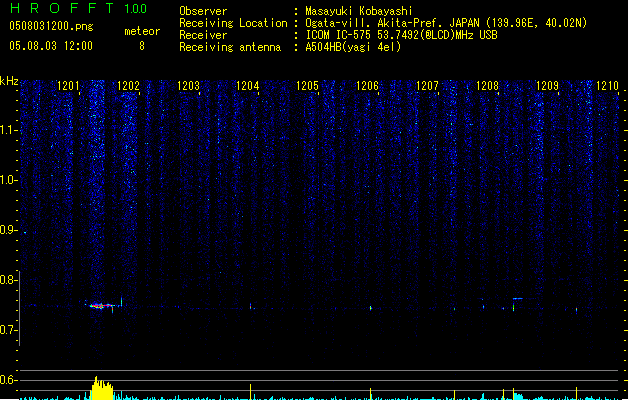Screen dimensions: 629x400
Task: Click the HROFFT 1.0.0 title text
Action: [x=79, y=8]
